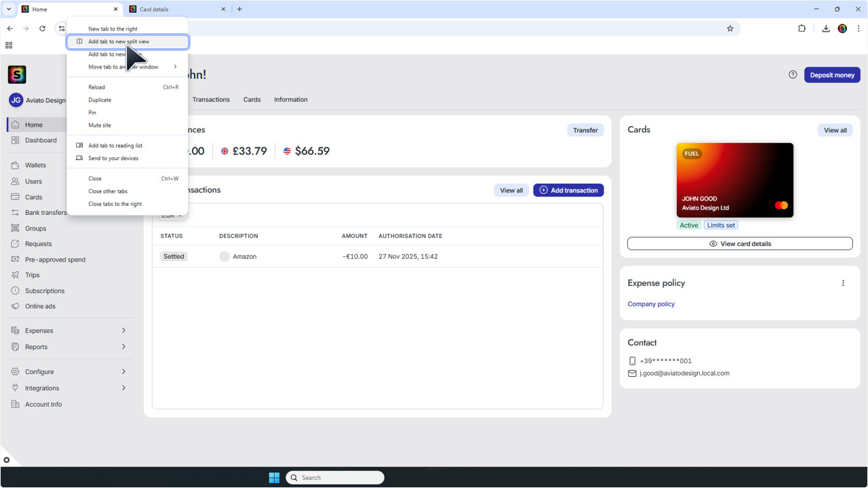Bookmark this page with star icon
Image resolution: width=868 pixels, height=488 pixels.
[730, 28]
